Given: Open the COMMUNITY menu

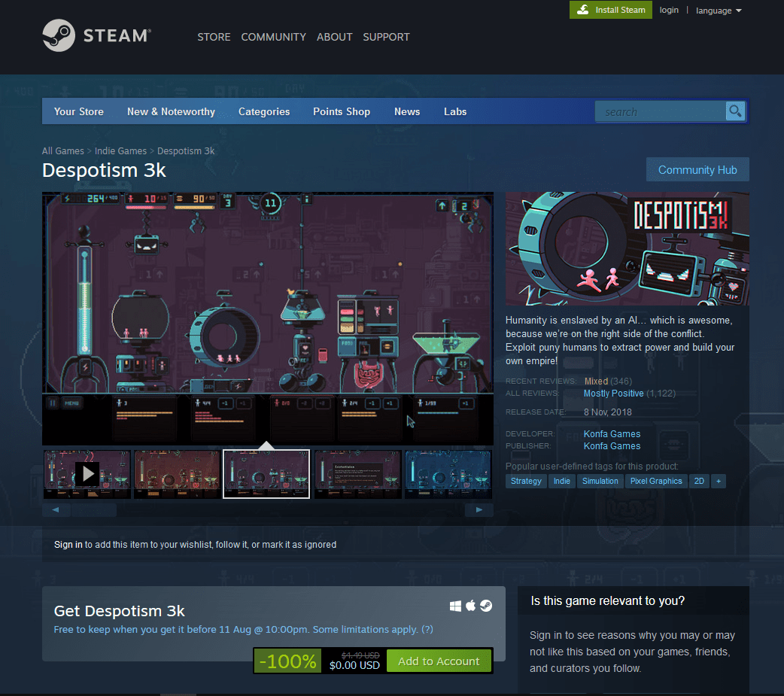Looking at the screenshot, I should (x=274, y=37).
